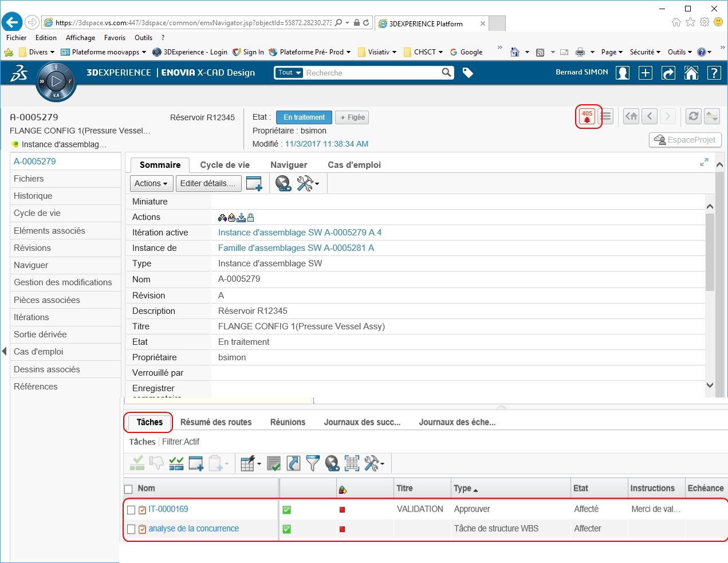Image resolution: width=728 pixels, height=563 pixels.
Task: Click the search magnifier icon
Action: 447,73
